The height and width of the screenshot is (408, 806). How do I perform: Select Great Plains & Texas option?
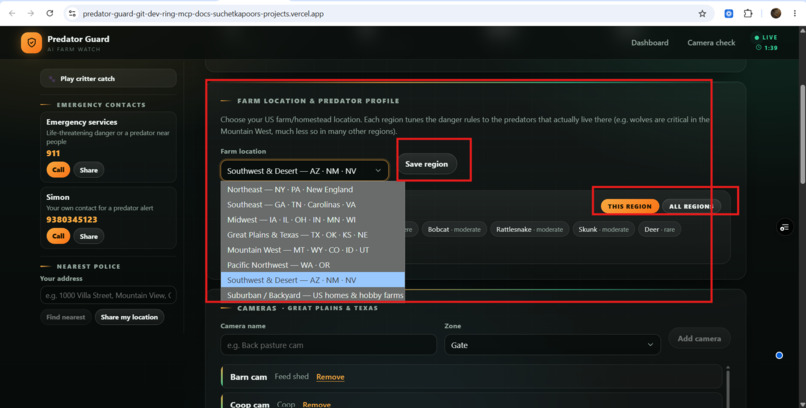tap(313, 235)
